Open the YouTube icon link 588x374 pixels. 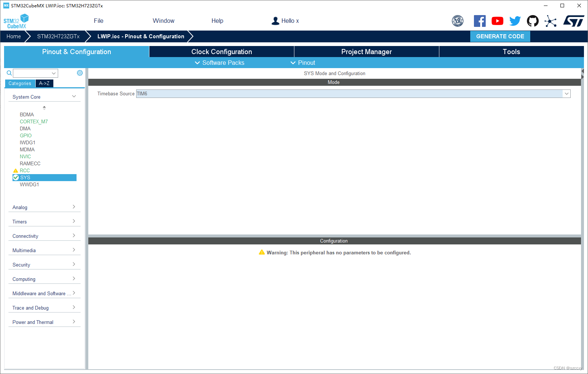[497, 21]
